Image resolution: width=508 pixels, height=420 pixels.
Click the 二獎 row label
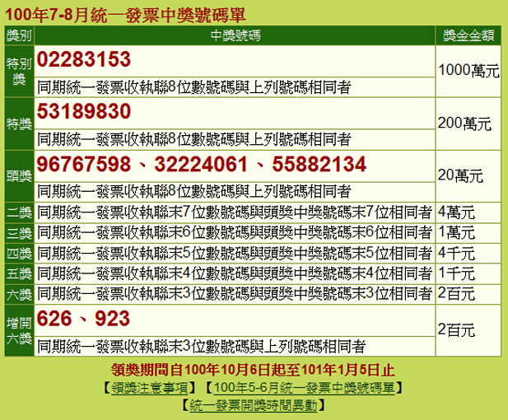click(19, 213)
